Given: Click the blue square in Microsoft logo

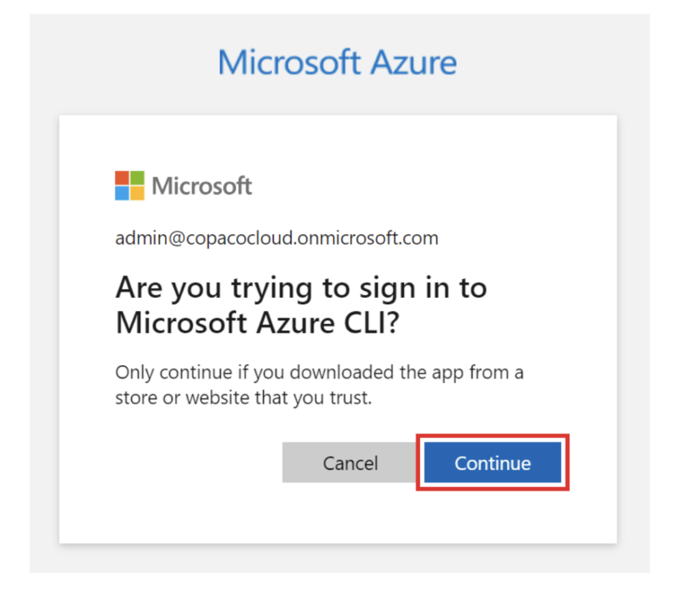Looking at the screenshot, I should click(x=122, y=193).
